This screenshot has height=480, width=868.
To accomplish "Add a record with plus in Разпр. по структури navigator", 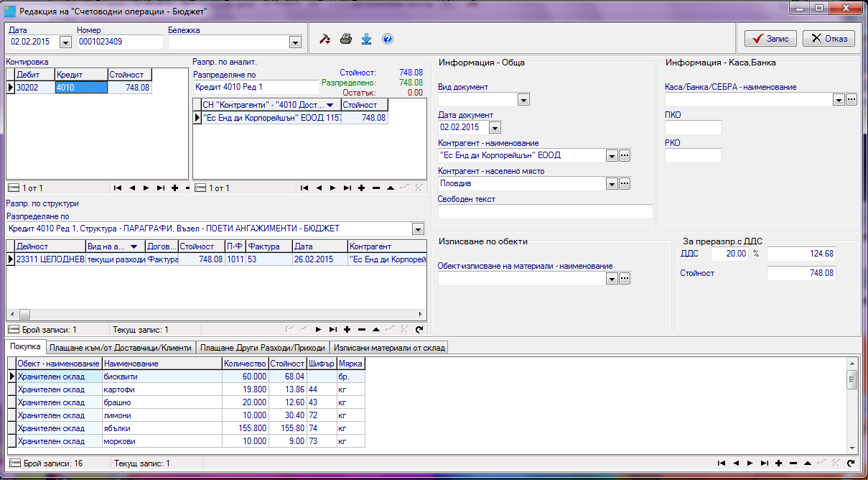I will point(347,329).
